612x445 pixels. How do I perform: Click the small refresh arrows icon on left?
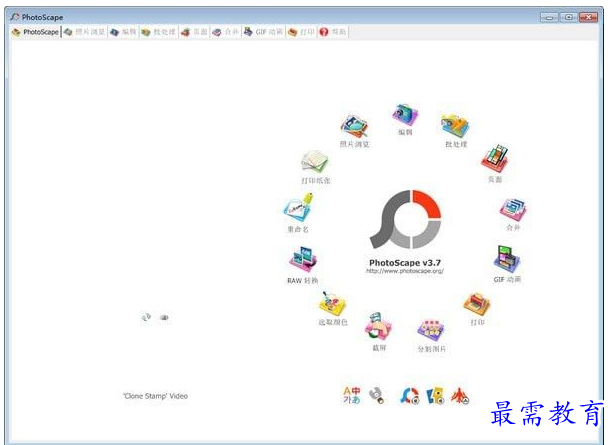(x=146, y=317)
